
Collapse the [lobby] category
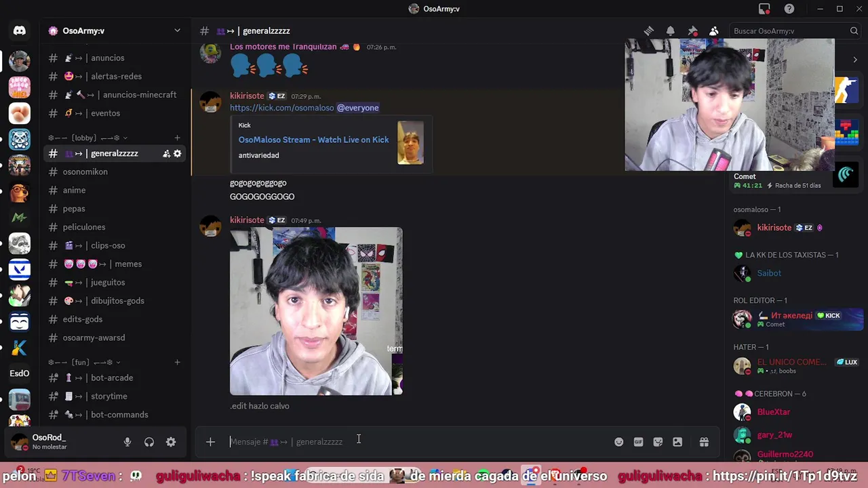87,138
